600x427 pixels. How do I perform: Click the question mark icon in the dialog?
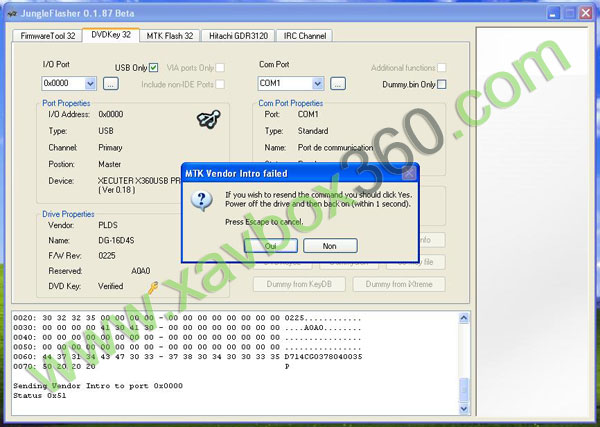tap(202, 200)
